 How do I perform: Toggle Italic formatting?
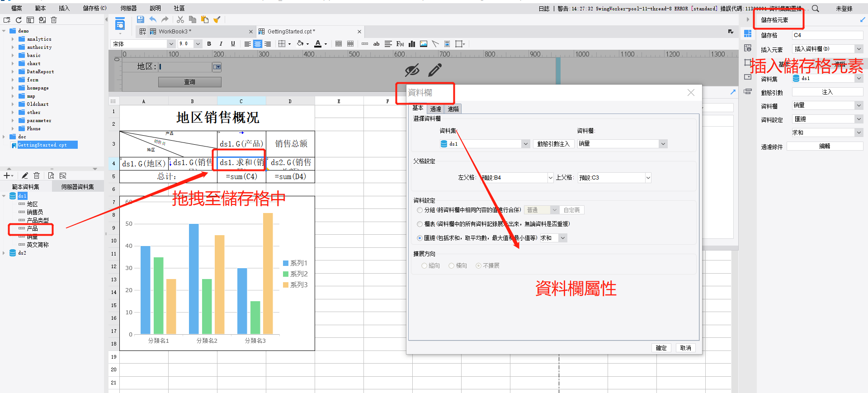pyautogui.click(x=221, y=44)
